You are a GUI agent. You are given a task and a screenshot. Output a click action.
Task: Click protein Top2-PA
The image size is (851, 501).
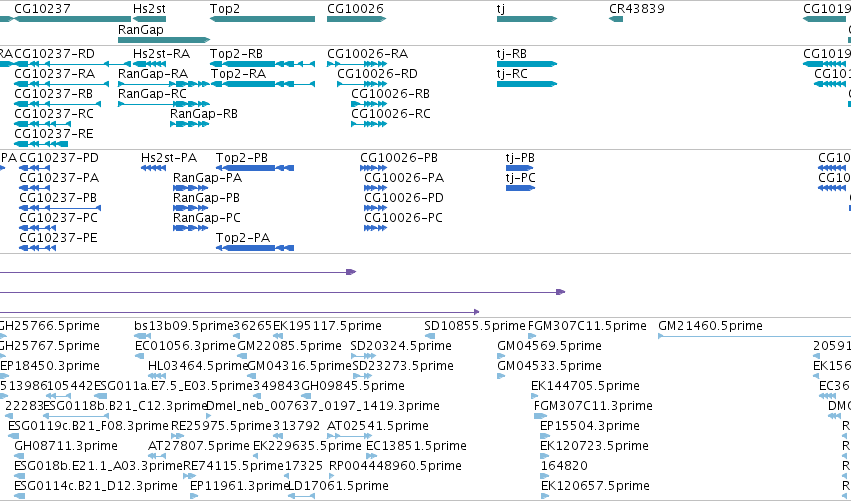click(x=243, y=238)
